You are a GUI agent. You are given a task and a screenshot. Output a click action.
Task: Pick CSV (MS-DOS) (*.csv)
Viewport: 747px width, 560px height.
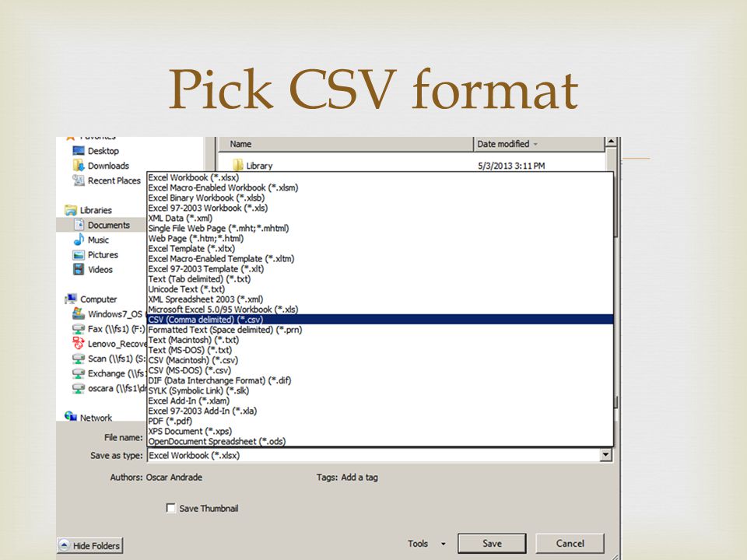point(380,370)
